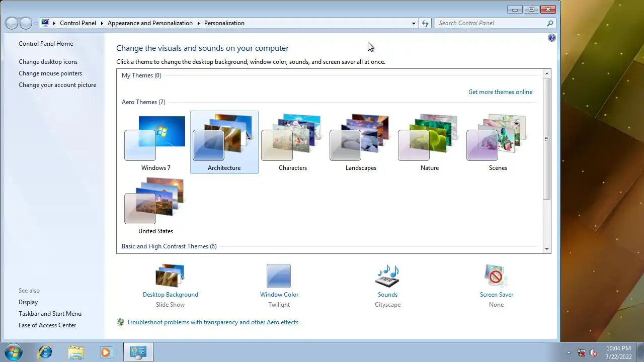Launch Internet Explorer from taskbar

[45, 352]
